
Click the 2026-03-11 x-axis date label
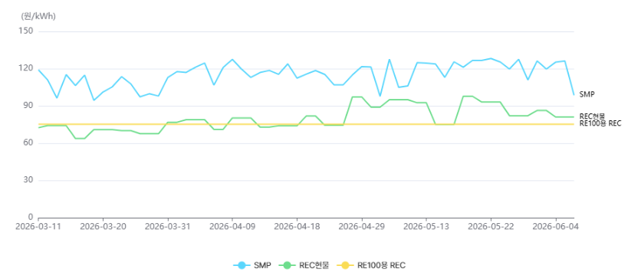click(38, 226)
